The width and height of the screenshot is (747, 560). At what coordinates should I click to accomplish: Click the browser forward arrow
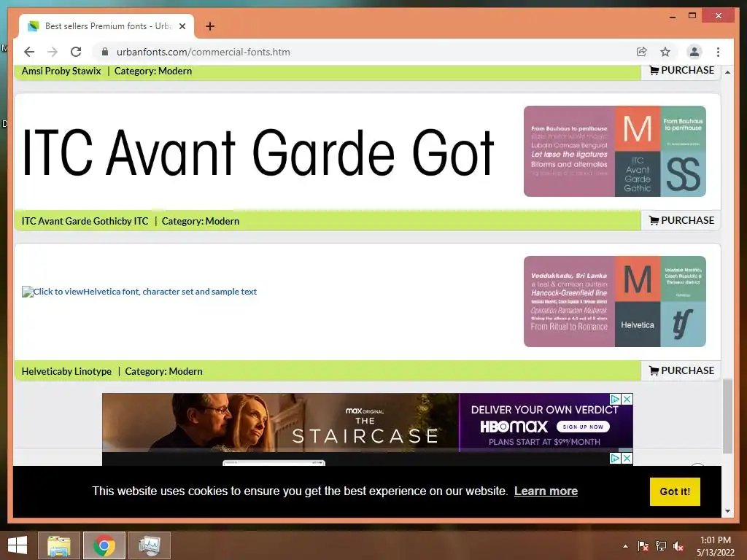coord(53,52)
